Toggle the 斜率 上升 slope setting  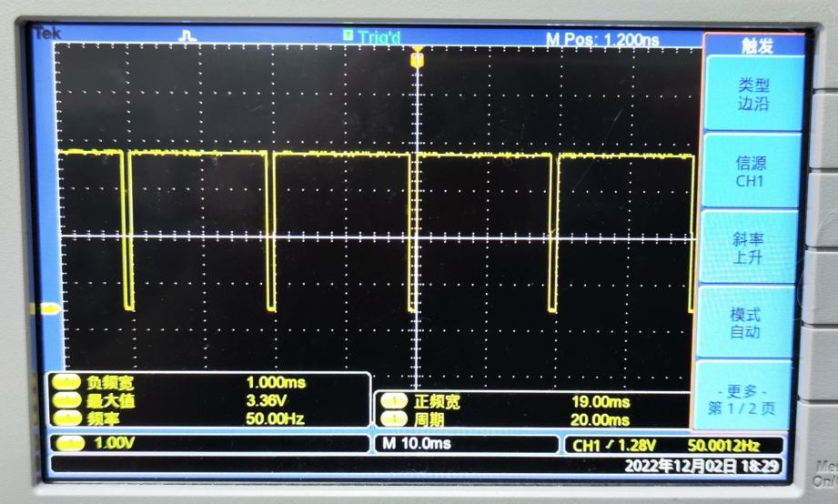tap(751, 247)
